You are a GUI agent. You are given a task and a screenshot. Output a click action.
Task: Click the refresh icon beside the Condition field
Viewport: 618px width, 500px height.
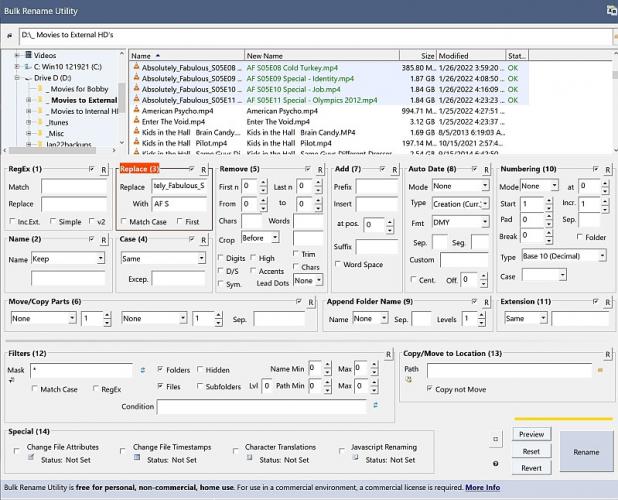(x=375, y=406)
